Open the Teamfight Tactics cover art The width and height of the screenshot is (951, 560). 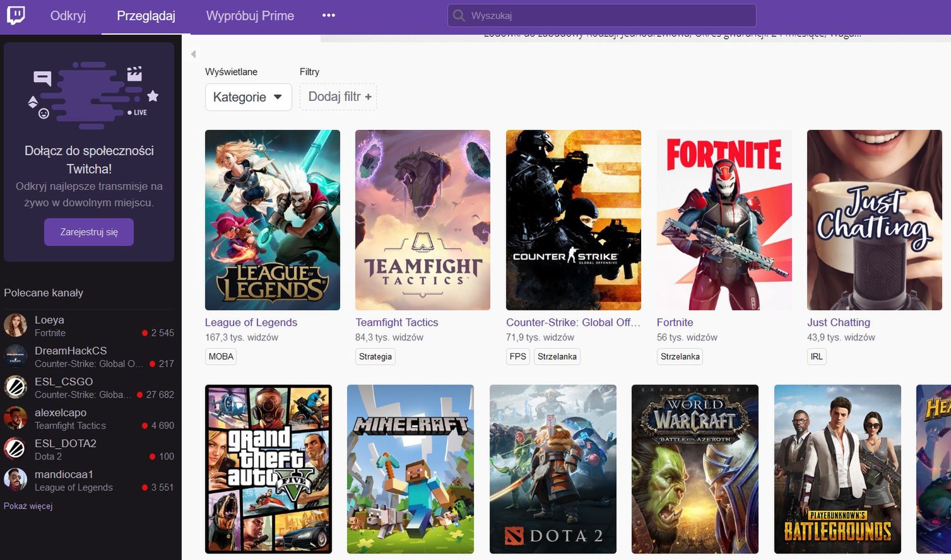(423, 220)
